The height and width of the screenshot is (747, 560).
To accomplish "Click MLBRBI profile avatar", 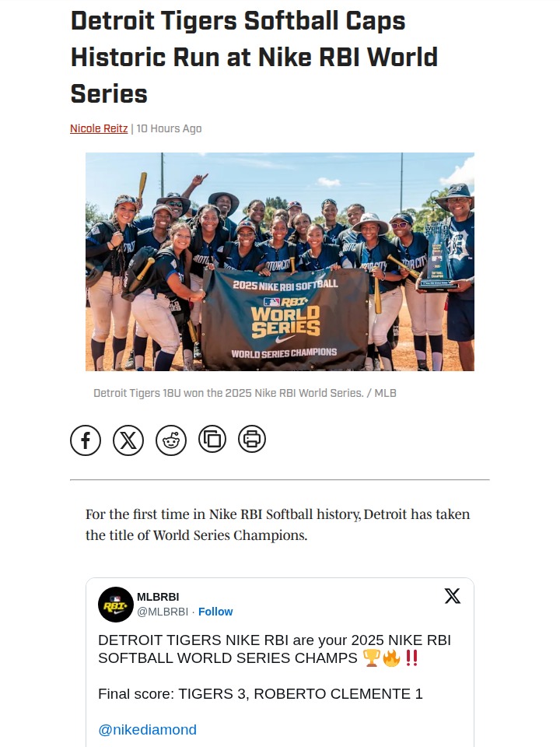I will pyautogui.click(x=116, y=605).
